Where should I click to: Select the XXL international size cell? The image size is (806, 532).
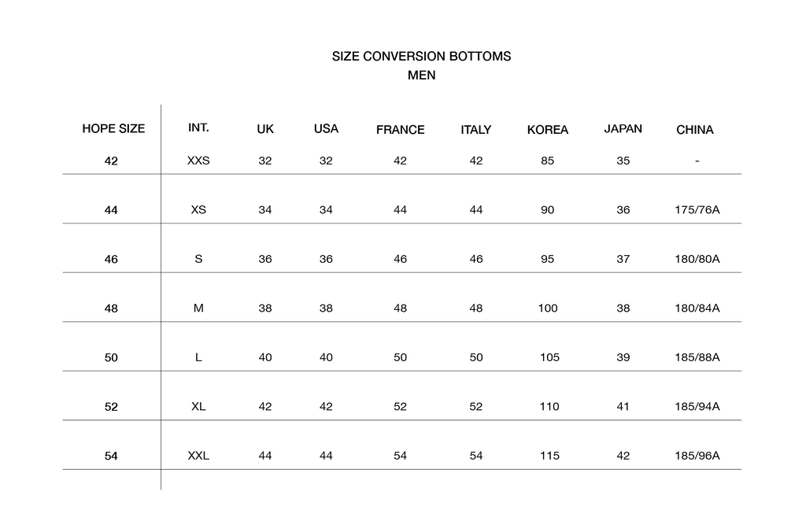pos(198,456)
